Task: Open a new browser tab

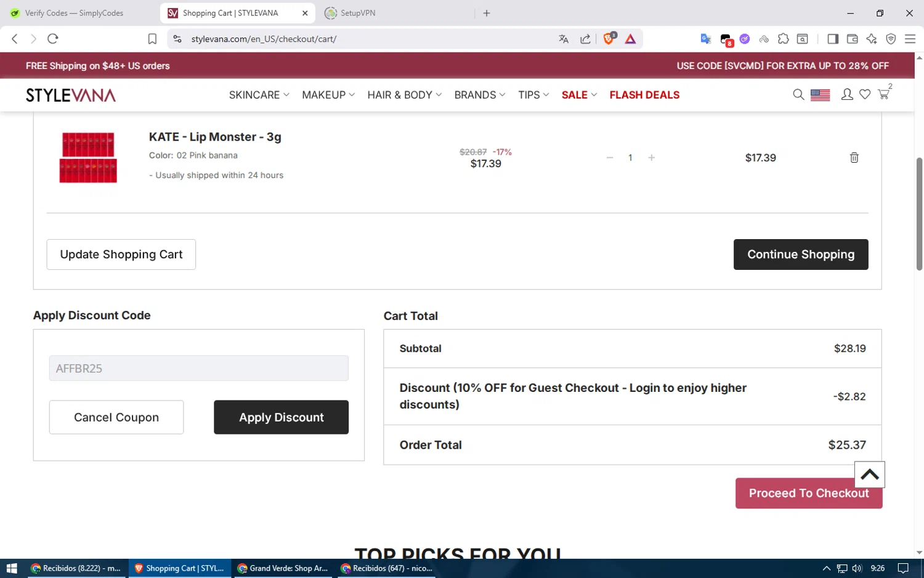Action: tap(487, 13)
